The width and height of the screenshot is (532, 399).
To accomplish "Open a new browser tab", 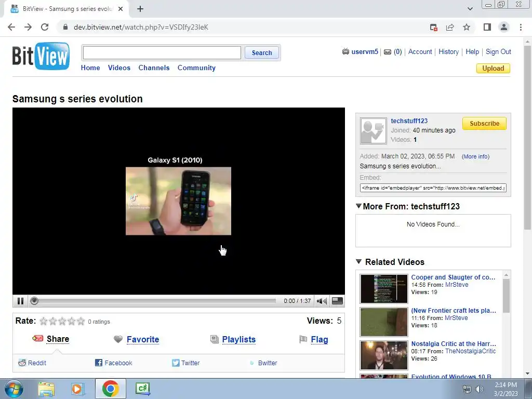I will 140,9.
